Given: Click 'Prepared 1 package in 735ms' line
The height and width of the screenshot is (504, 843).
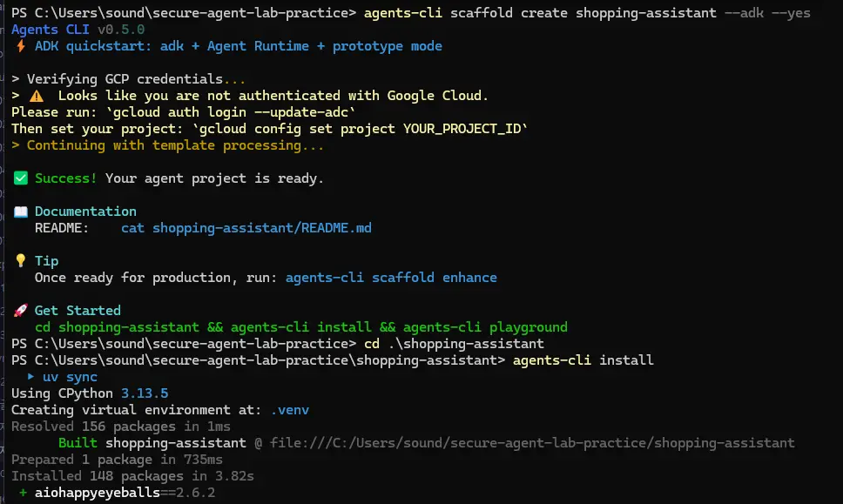Looking at the screenshot, I should coord(118,460).
